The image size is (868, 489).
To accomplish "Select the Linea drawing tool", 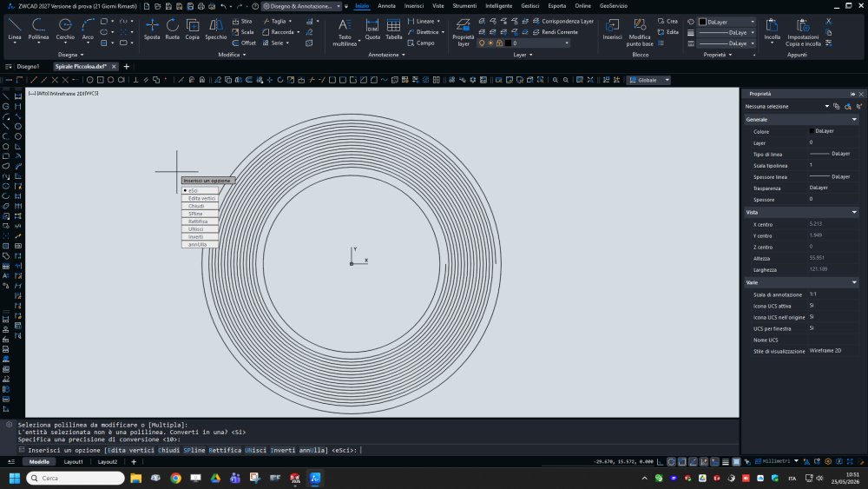I will [15, 29].
